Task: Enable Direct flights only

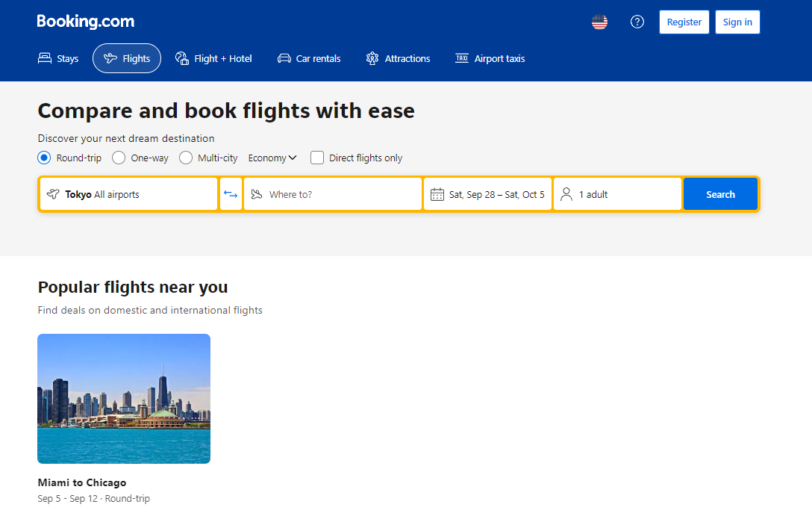Action: 316,158
